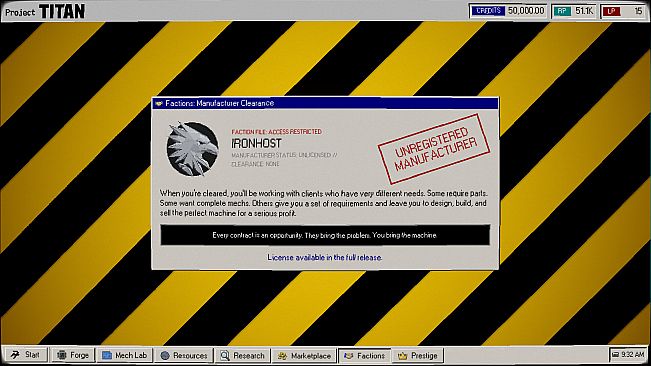Click 'Factions: Manufacturer Clearance' title bar
Viewport: 651px width, 366px height.
coord(325,103)
